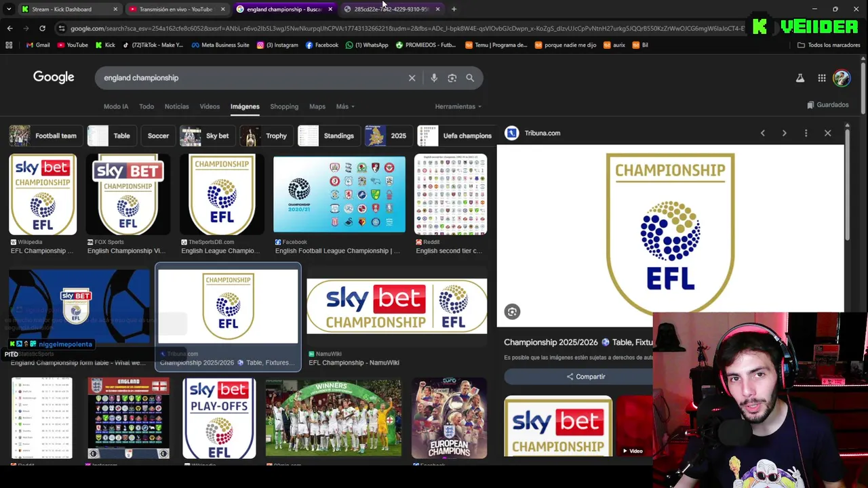
Task: Filter by the Soccer chip
Action: 158,136
